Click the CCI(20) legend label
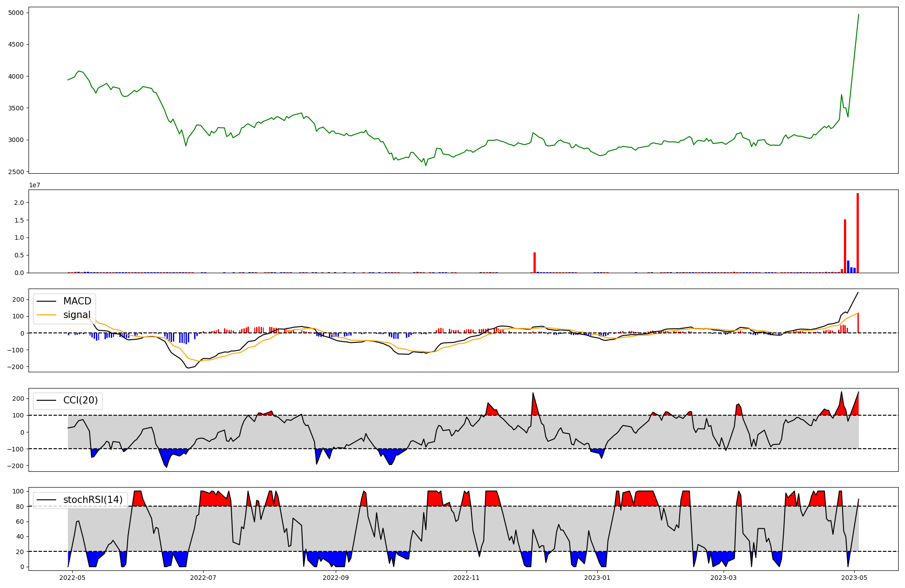This screenshot has height=588, width=905. 80,400
